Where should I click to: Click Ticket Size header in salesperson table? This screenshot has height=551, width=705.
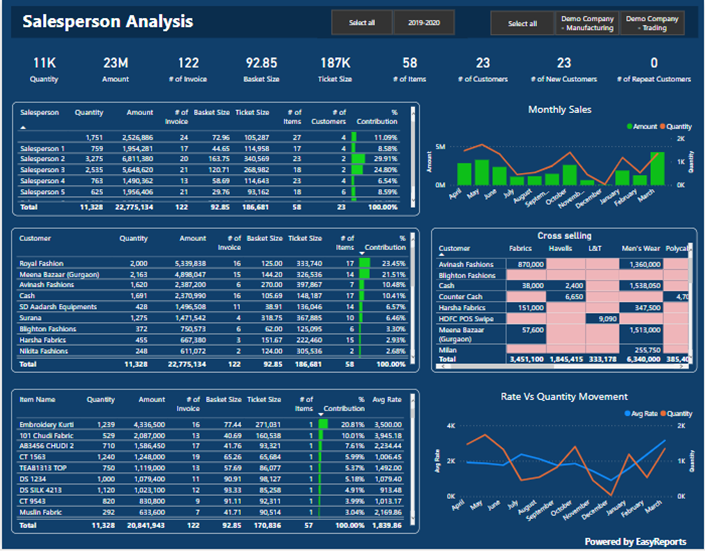point(252,112)
